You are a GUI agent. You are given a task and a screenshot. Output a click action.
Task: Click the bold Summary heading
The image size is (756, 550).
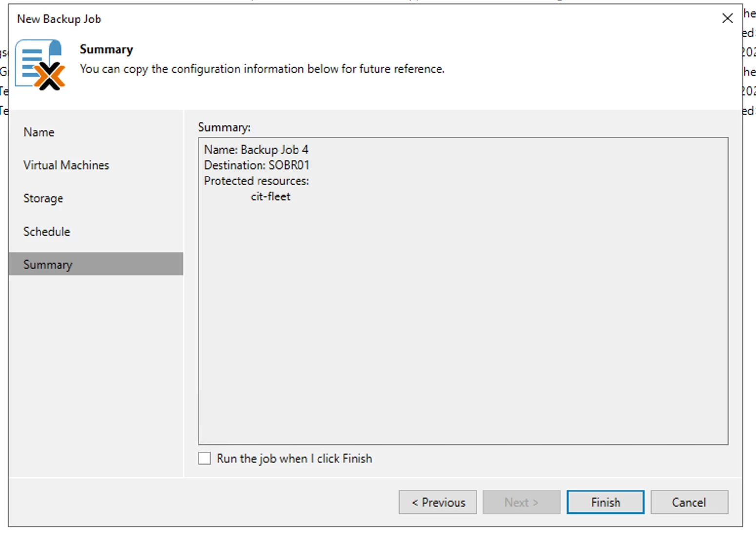tap(106, 49)
